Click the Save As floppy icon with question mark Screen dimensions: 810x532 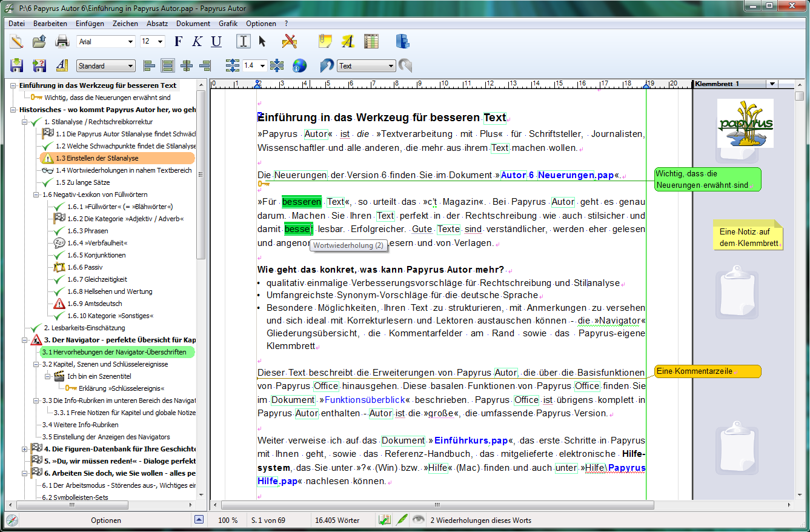tap(39, 65)
